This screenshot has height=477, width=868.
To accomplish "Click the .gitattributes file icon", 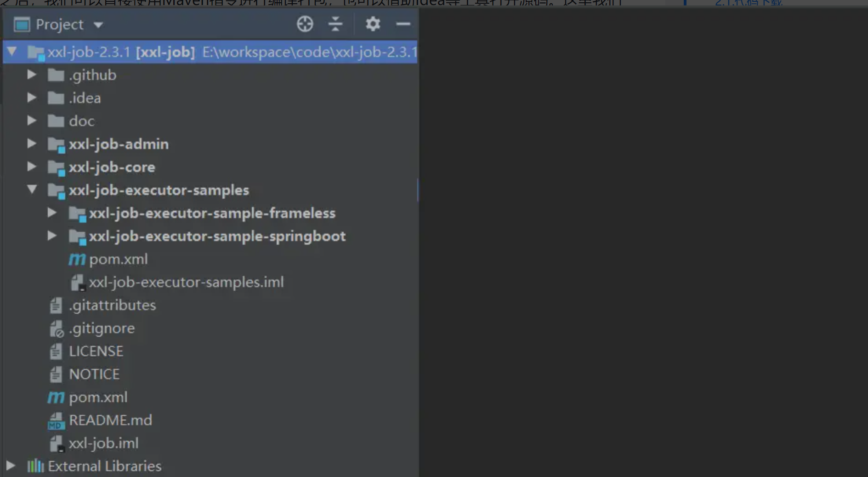I will [56, 305].
